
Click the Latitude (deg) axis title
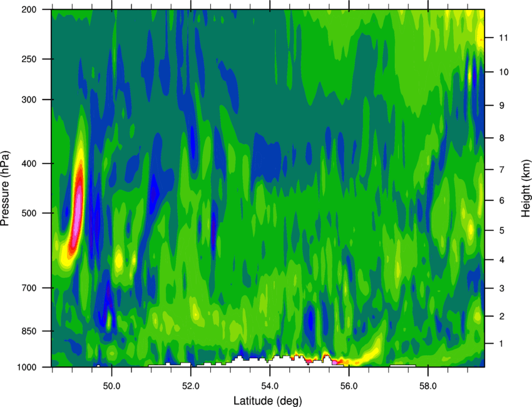pyautogui.click(x=268, y=401)
